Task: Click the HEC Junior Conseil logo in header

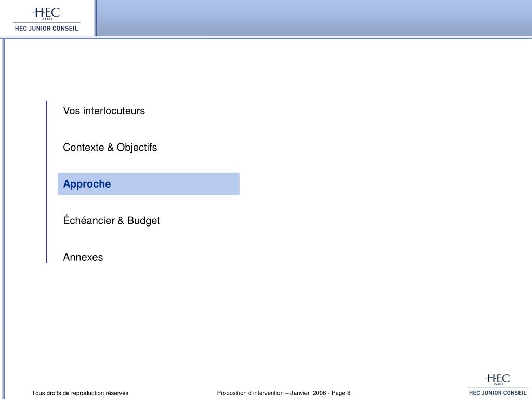Action: [46, 19]
